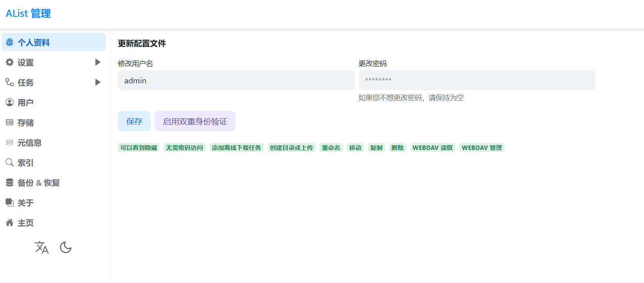Screen dimensions: 644x283
Task: Open the 个人资料 menu item
Action: (x=54, y=42)
